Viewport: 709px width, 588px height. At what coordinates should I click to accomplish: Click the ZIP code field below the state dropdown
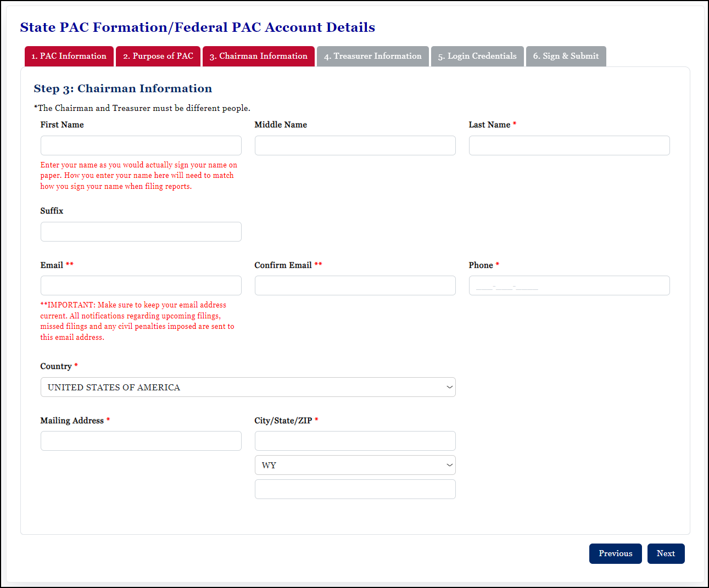pyautogui.click(x=355, y=489)
